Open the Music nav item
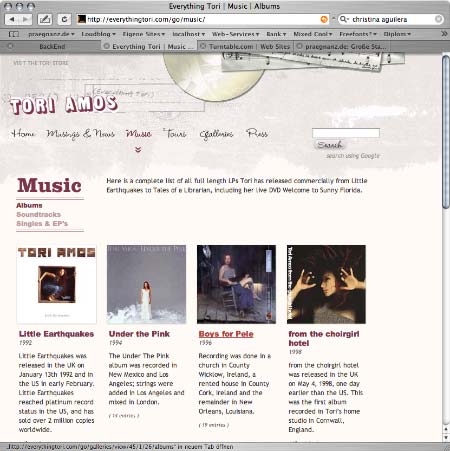Viewport: 450px width, 451px height. (x=138, y=134)
